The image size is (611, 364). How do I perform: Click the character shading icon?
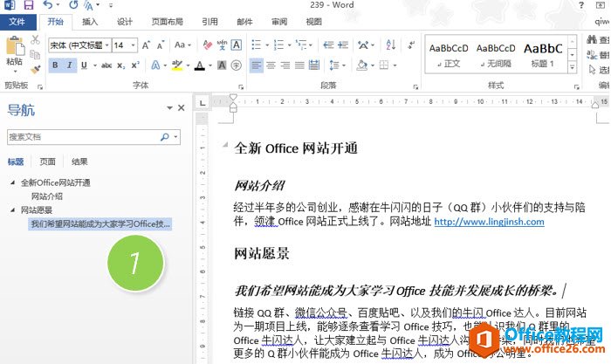pyautogui.click(x=222, y=65)
